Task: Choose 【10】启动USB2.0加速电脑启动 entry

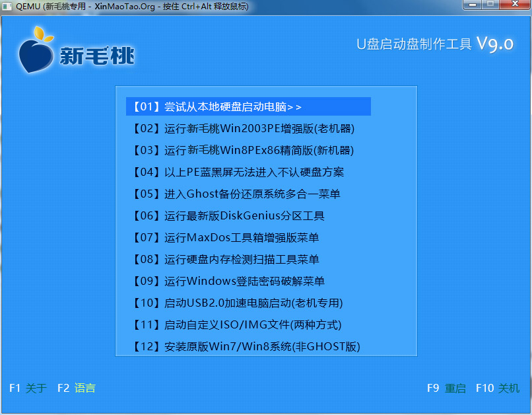Action: [x=237, y=303]
